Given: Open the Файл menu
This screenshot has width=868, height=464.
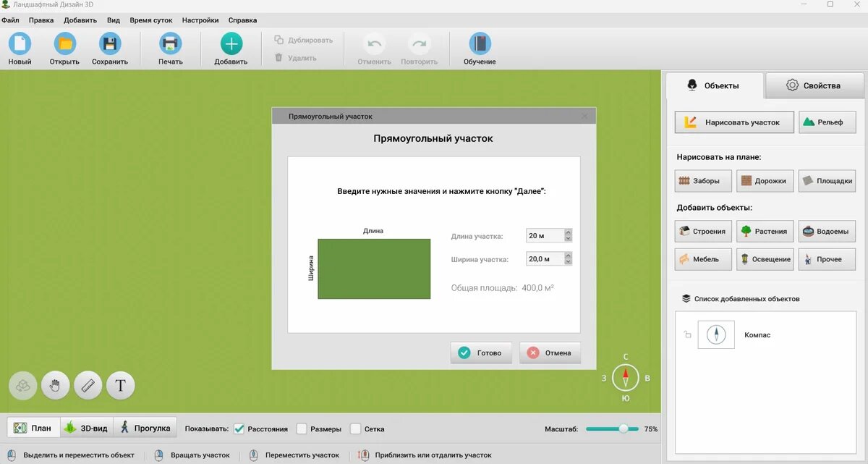Looking at the screenshot, I should [x=10, y=20].
